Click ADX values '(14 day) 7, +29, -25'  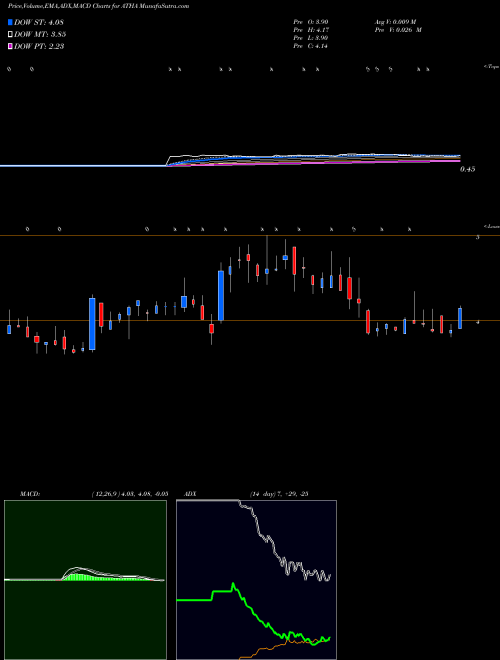[279, 494]
